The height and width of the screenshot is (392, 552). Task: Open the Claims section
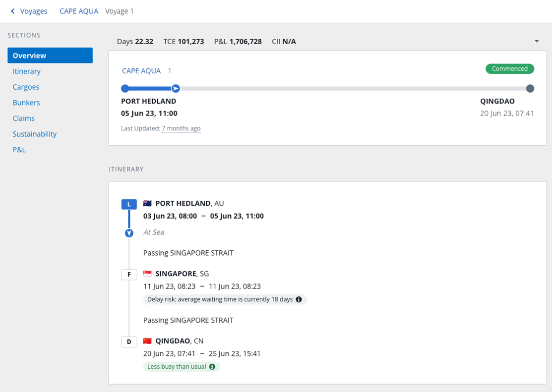(x=24, y=118)
